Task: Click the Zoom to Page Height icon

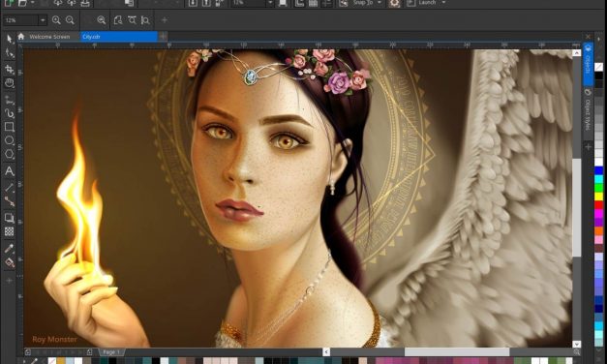Action: pos(145,20)
